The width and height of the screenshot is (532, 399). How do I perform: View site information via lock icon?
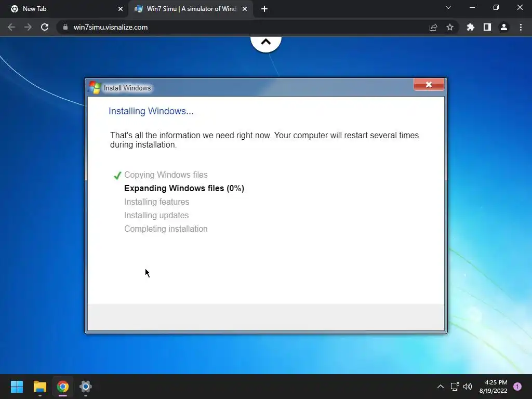(65, 27)
